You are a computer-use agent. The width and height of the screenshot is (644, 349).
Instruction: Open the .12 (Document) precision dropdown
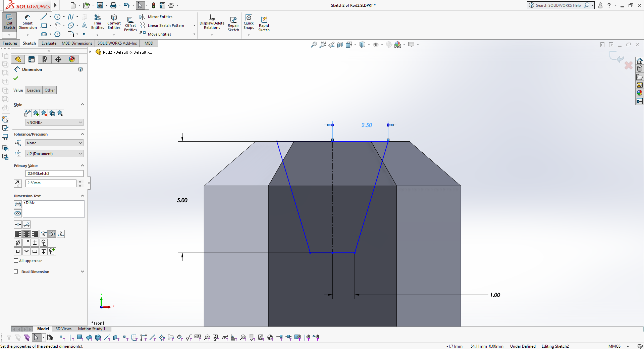pos(54,154)
